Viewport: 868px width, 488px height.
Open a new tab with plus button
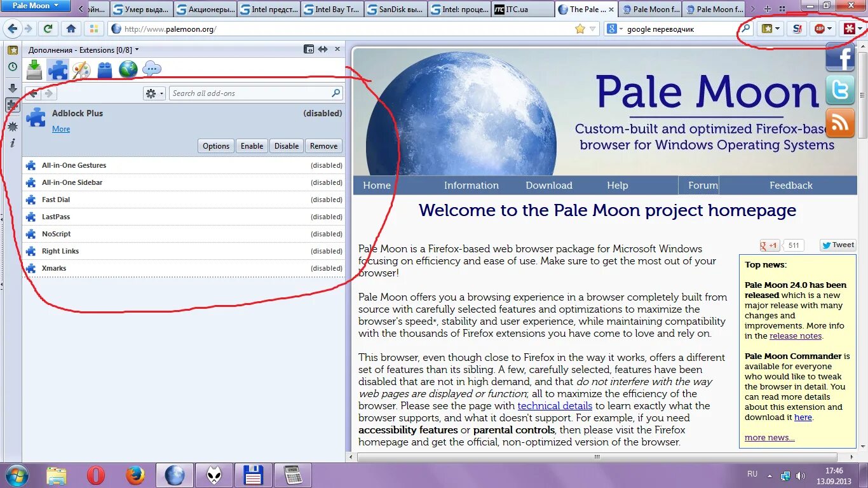click(x=768, y=9)
